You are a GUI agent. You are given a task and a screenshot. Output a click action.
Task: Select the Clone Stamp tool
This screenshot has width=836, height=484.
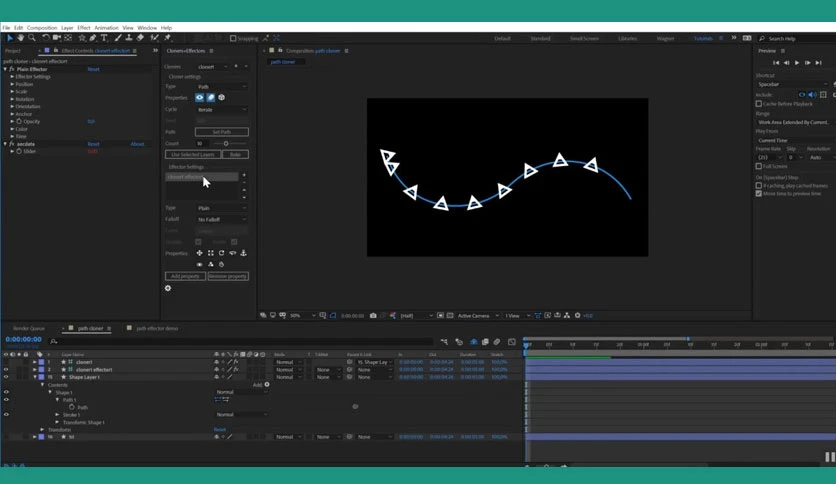(128, 38)
